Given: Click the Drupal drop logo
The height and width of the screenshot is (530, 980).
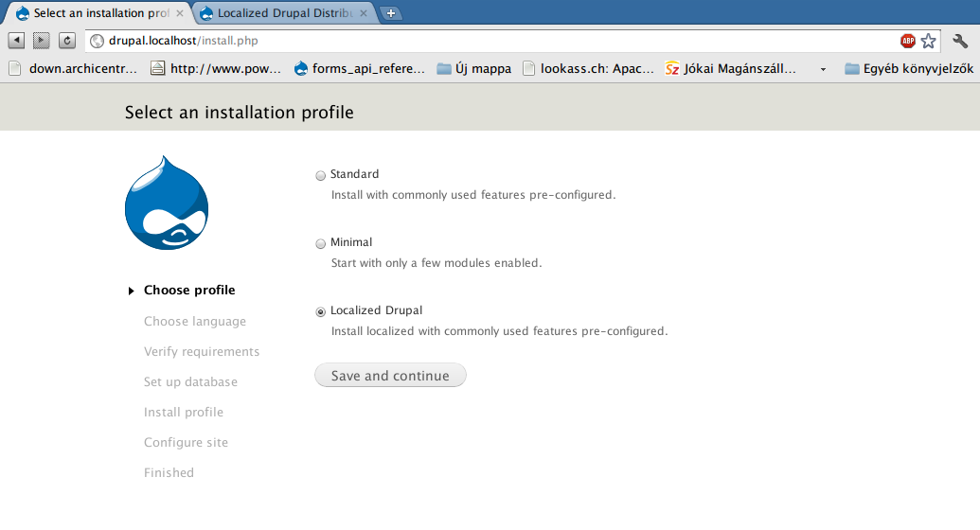Looking at the screenshot, I should tap(167, 203).
